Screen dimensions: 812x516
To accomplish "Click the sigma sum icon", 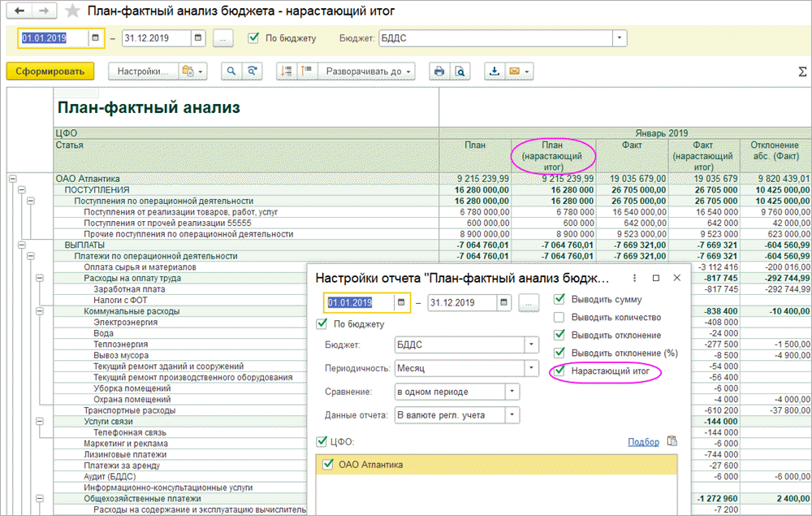I will point(802,72).
